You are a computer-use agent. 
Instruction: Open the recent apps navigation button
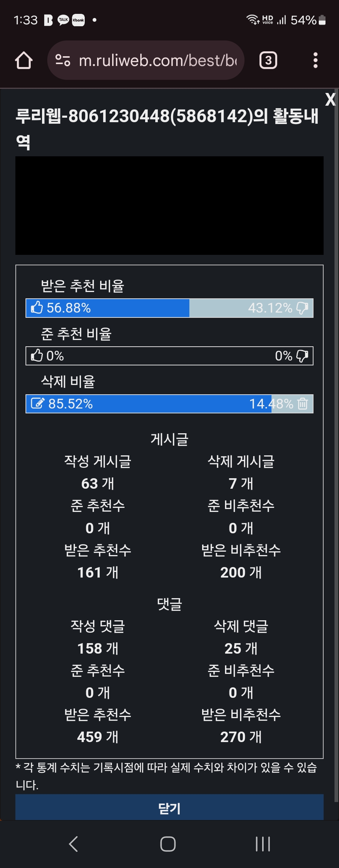(x=262, y=844)
